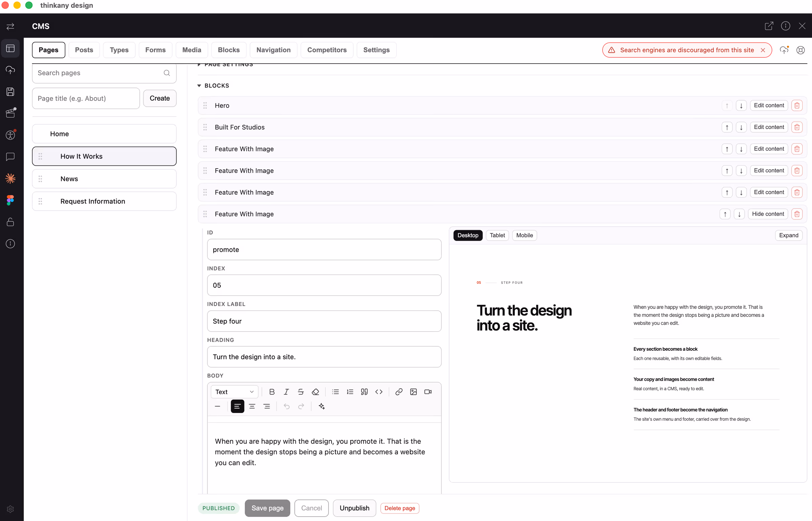Select the Request Information page
The height and width of the screenshot is (521, 812).
[104, 201]
